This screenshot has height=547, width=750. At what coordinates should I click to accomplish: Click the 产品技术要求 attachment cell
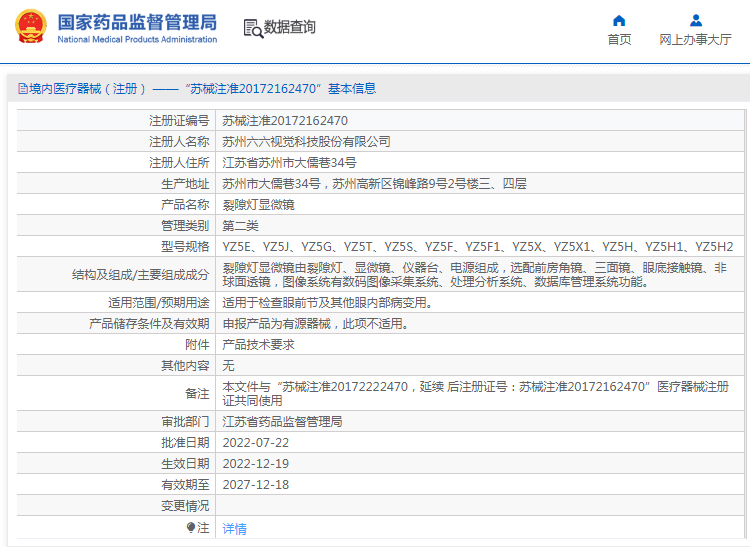(x=258, y=345)
